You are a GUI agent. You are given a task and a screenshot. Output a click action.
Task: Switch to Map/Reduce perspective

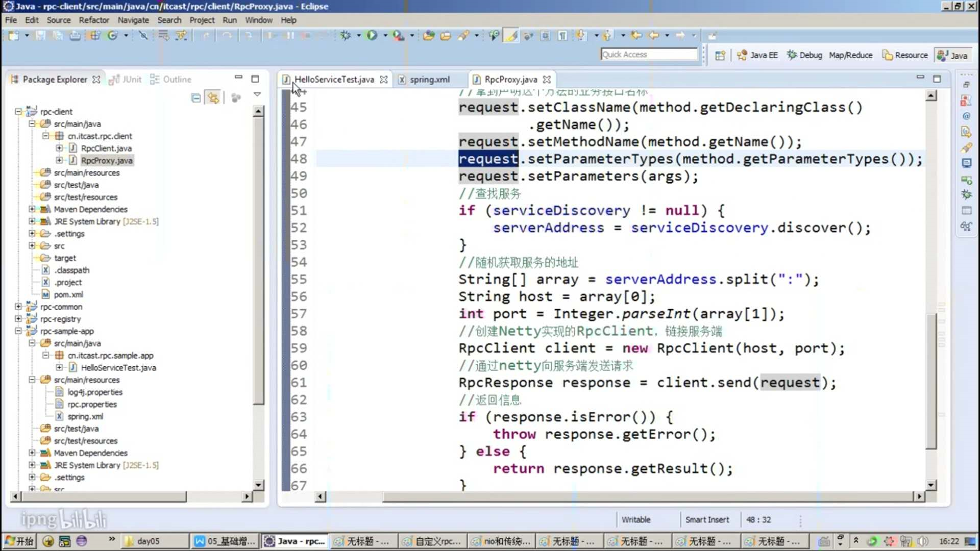(850, 56)
